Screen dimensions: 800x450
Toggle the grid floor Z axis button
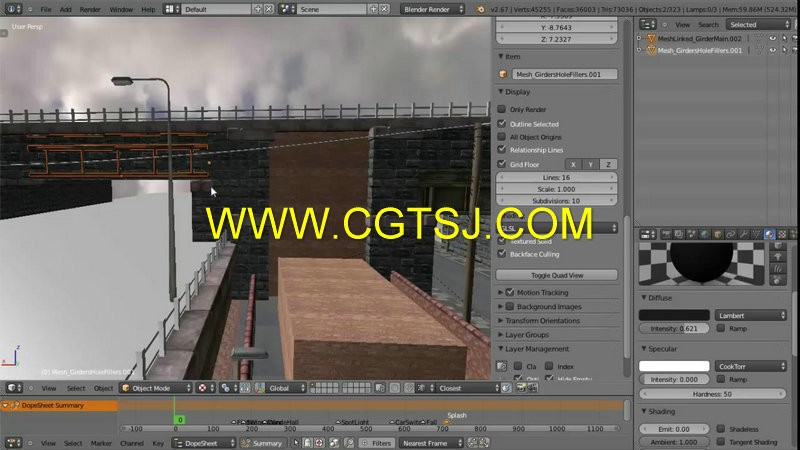coord(608,164)
